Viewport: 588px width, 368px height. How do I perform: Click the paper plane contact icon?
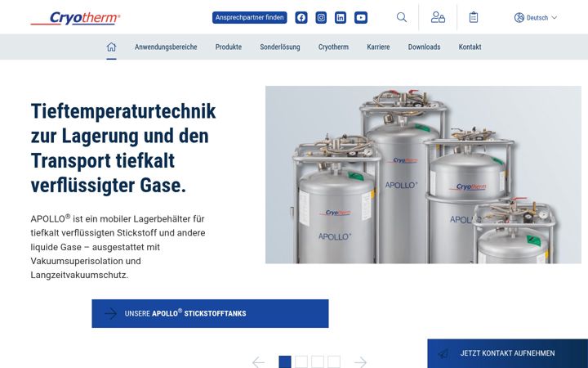[x=443, y=353]
